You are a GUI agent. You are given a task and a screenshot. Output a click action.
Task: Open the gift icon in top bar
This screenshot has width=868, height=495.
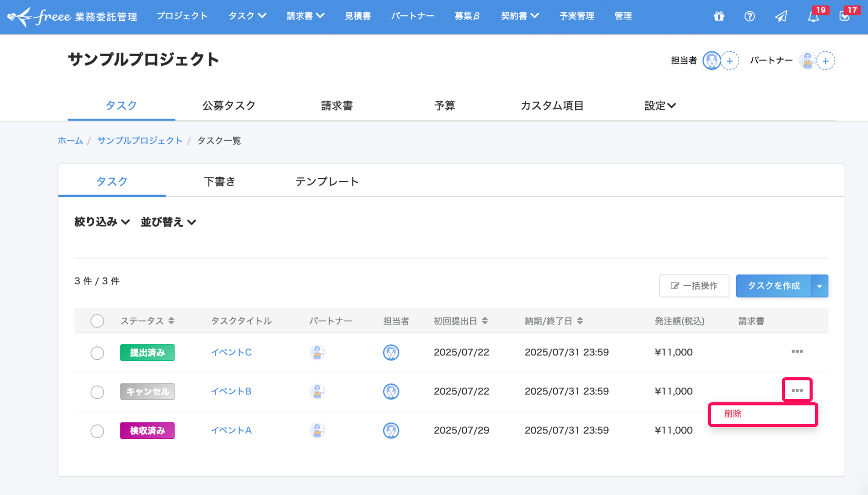point(719,16)
